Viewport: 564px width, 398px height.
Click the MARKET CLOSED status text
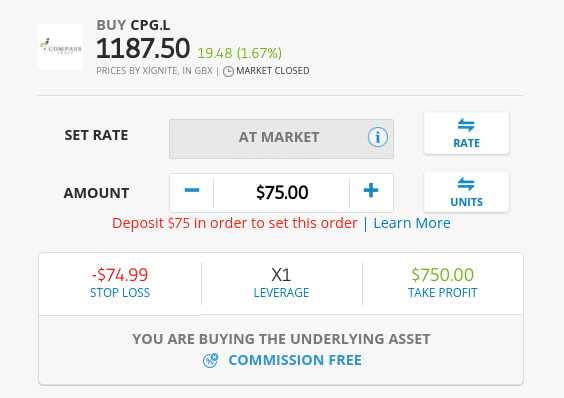273,71
